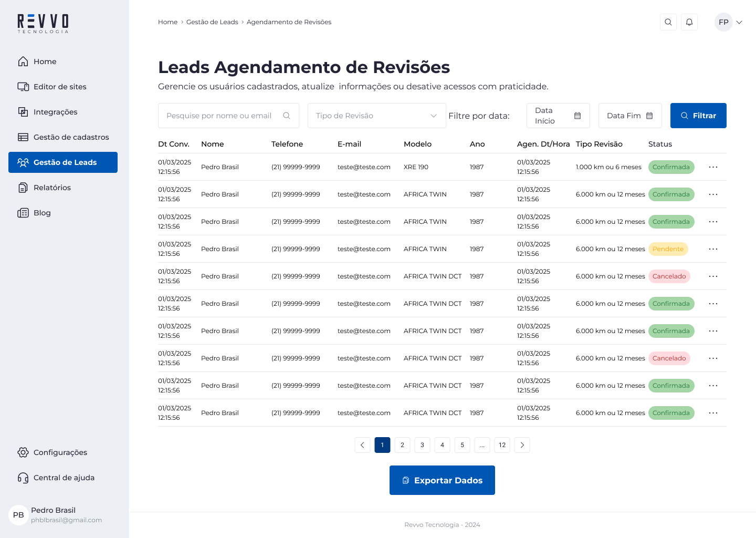Open notifications bell icon
This screenshot has height=538, width=756.
689,22
